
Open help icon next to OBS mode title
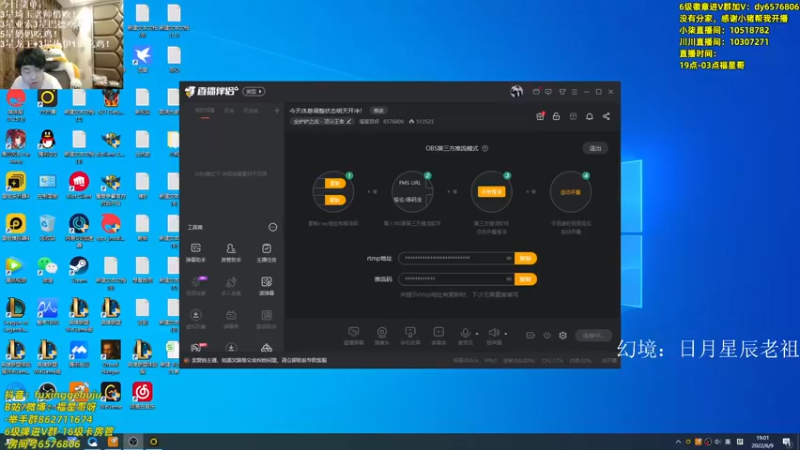(485, 148)
